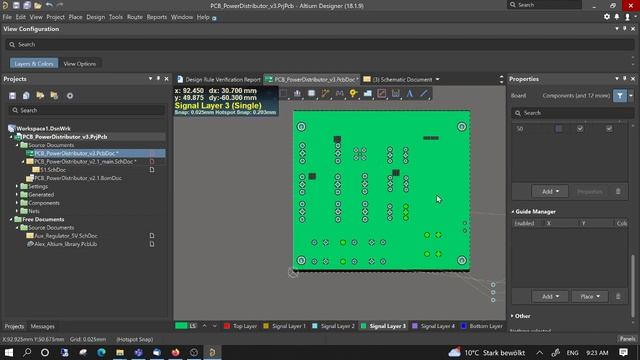Click the place polygon pour icon
This screenshot has width=640, height=360.
coord(367,93)
